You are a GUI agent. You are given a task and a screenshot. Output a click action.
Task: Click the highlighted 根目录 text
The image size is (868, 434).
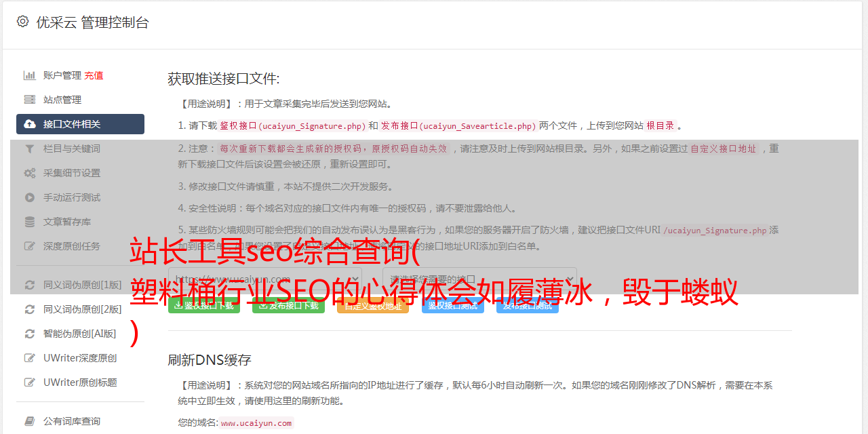click(x=660, y=125)
